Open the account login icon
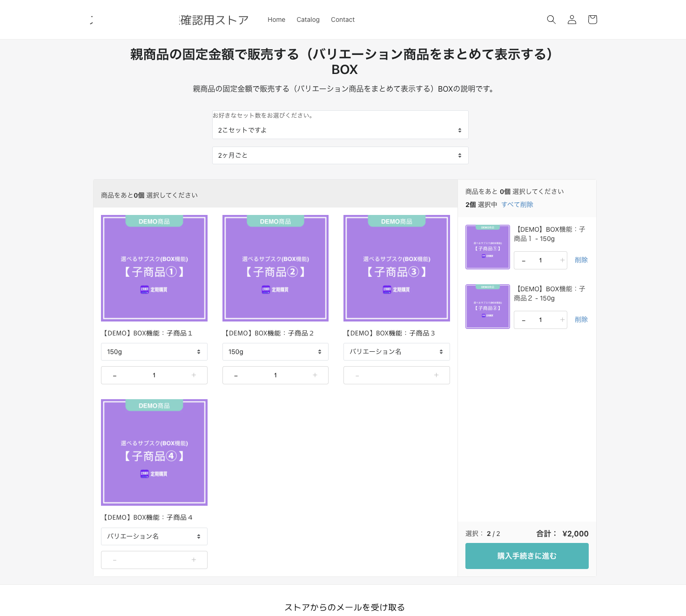The height and width of the screenshot is (616, 686). coord(572,20)
